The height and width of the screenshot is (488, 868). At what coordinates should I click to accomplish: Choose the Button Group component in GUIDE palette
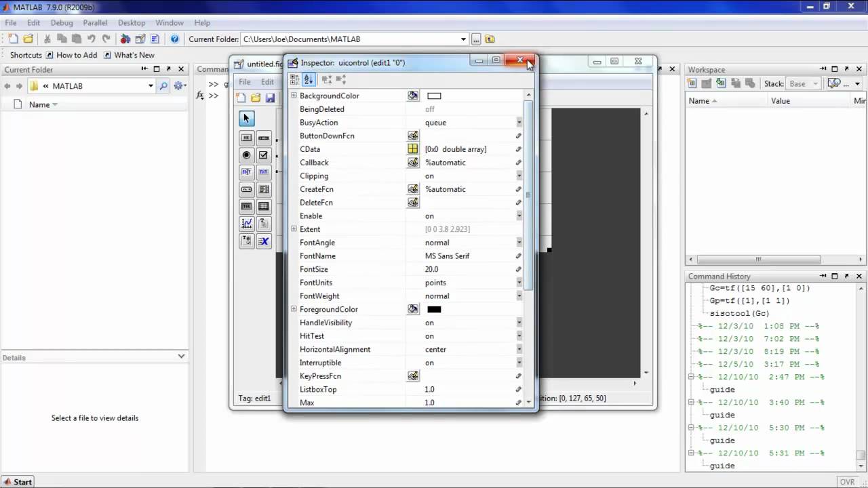pyautogui.click(x=246, y=241)
